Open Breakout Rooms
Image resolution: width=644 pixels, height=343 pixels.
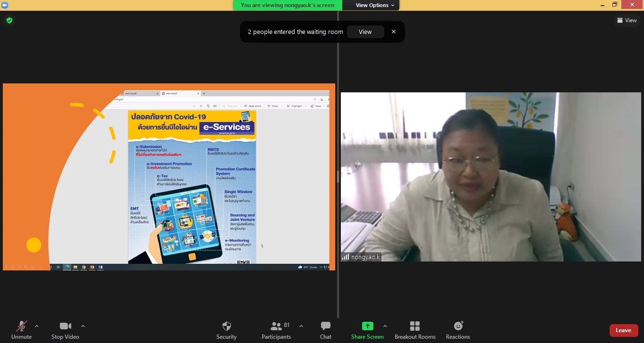[415, 330]
